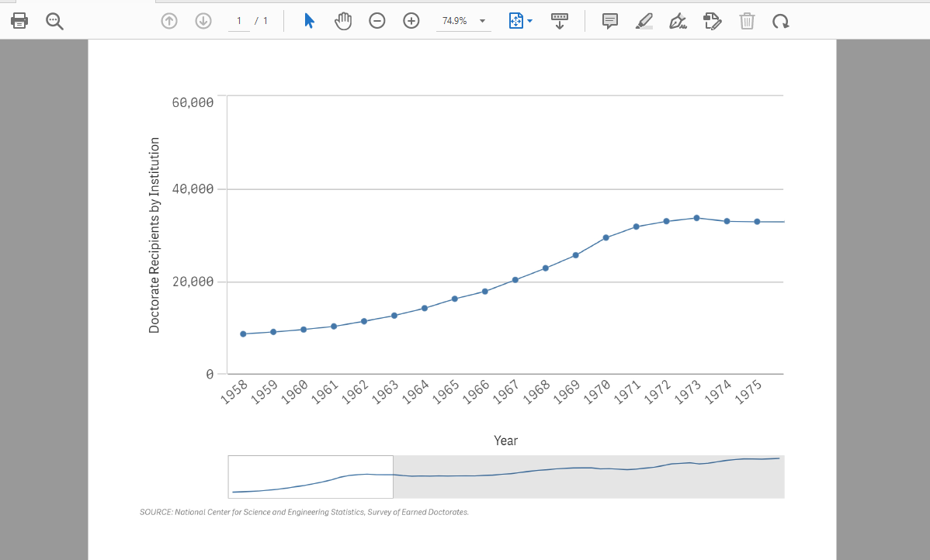Click the Print document icon
Viewport: 930px width, 560px height.
[19, 21]
